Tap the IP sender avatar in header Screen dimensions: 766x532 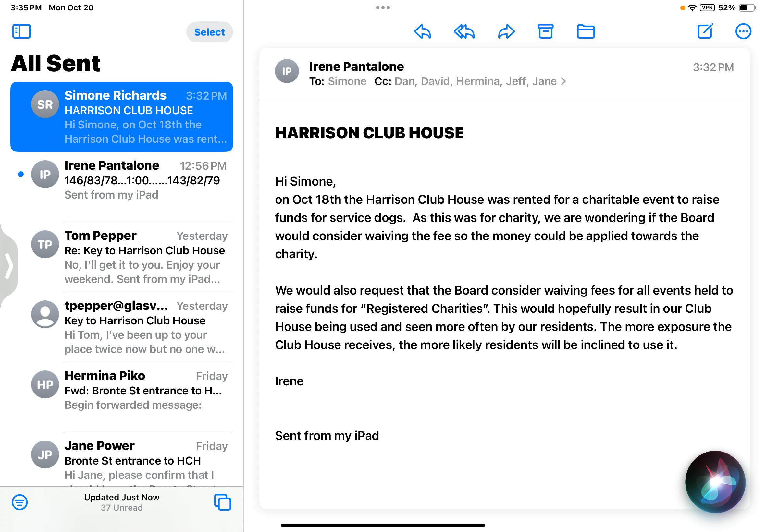[x=287, y=71]
